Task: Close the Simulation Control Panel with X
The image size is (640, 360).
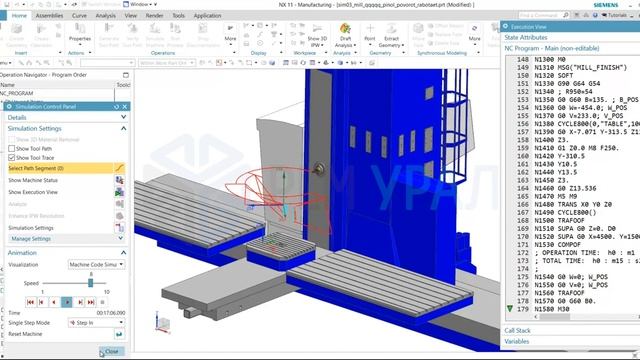Action: pyautogui.click(x=125, y=107)
